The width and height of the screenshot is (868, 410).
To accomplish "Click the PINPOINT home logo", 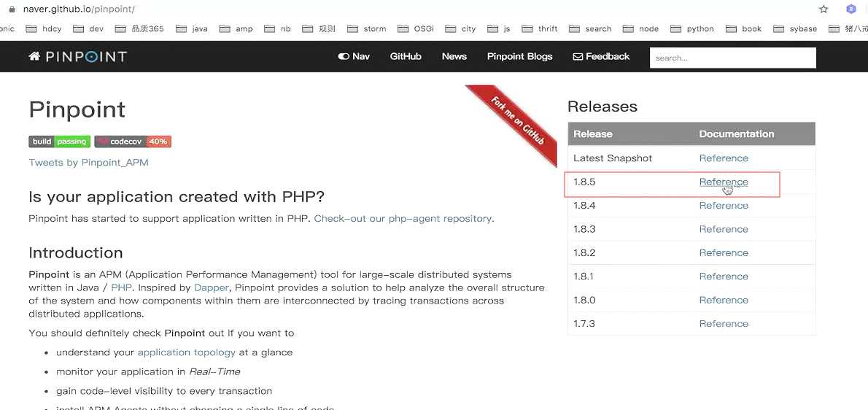I will point(77,56).
